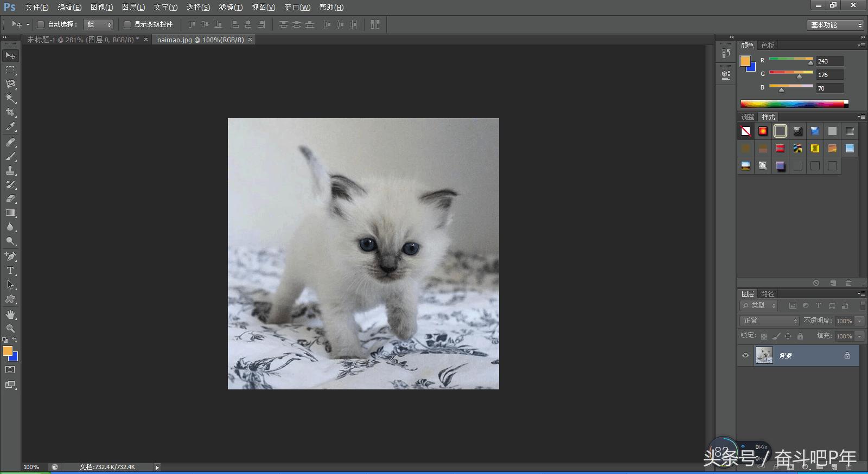868x474 pixels.
Task: Select the Crop tool
Action: (10, 112)
